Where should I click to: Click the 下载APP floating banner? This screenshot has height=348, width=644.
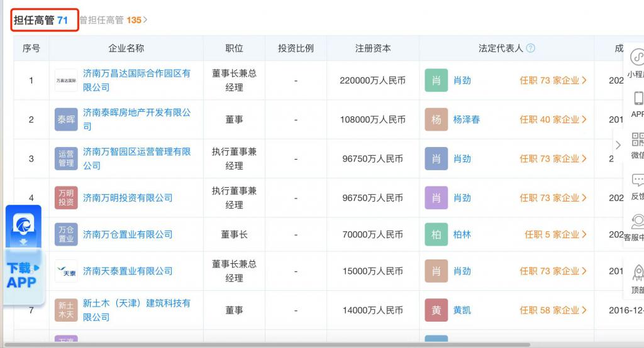point(23,275)
